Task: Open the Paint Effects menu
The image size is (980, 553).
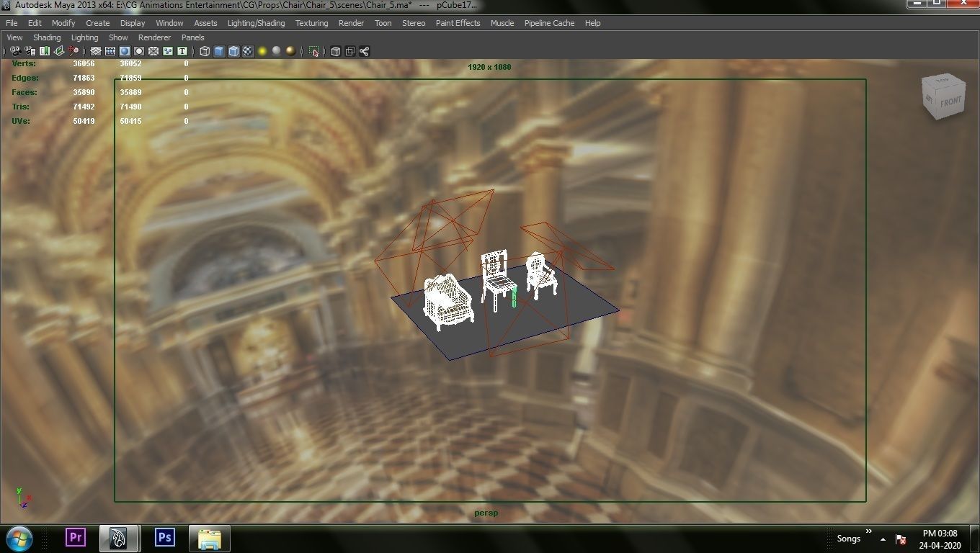Action: [x=458, y=23]
